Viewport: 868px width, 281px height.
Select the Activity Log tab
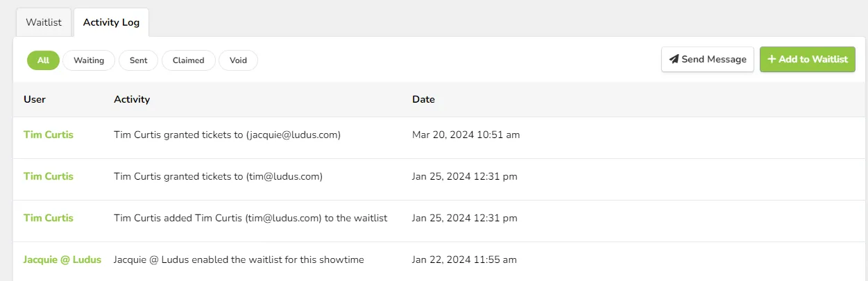[x=111, y=22]
